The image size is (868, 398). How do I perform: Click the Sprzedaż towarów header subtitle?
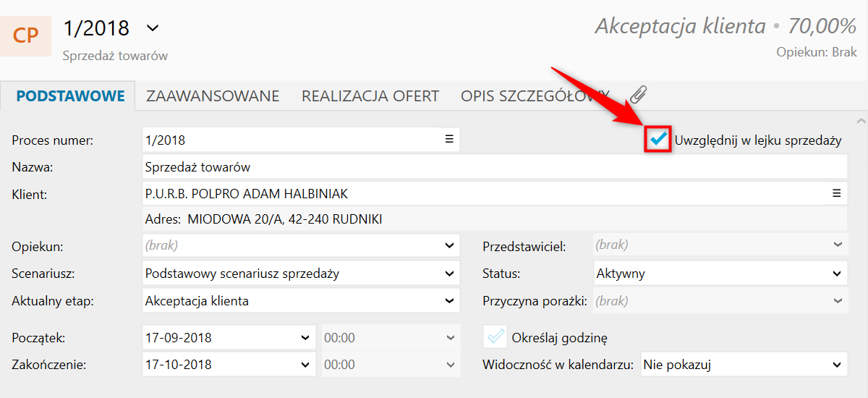pos(115,55)
